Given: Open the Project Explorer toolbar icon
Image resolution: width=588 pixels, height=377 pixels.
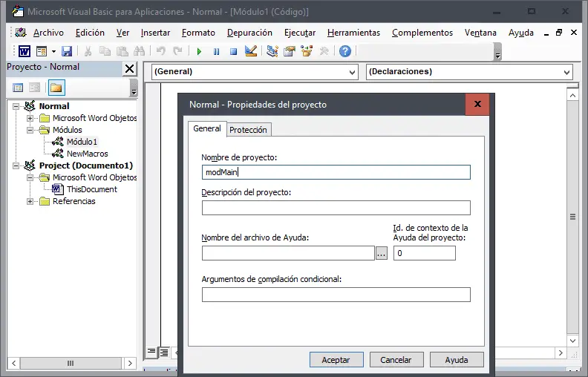Looking at the screenshot, I should coord(272,51).
